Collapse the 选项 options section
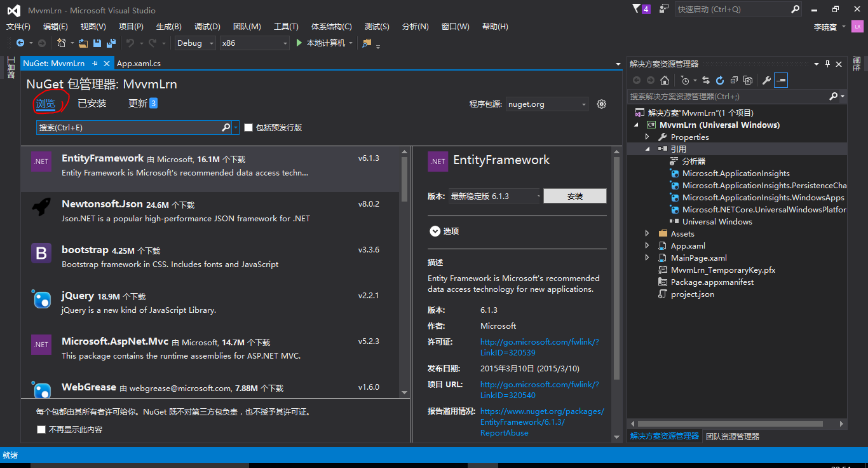 coord(435,231)
